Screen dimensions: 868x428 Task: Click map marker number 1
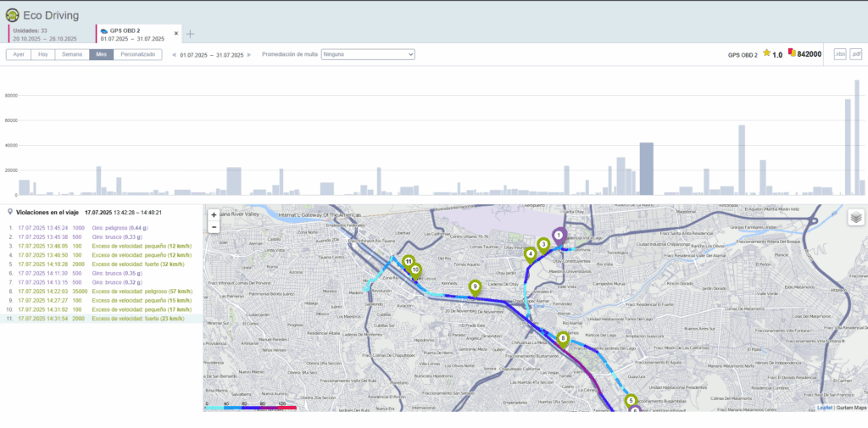click(x=559, y=235)
